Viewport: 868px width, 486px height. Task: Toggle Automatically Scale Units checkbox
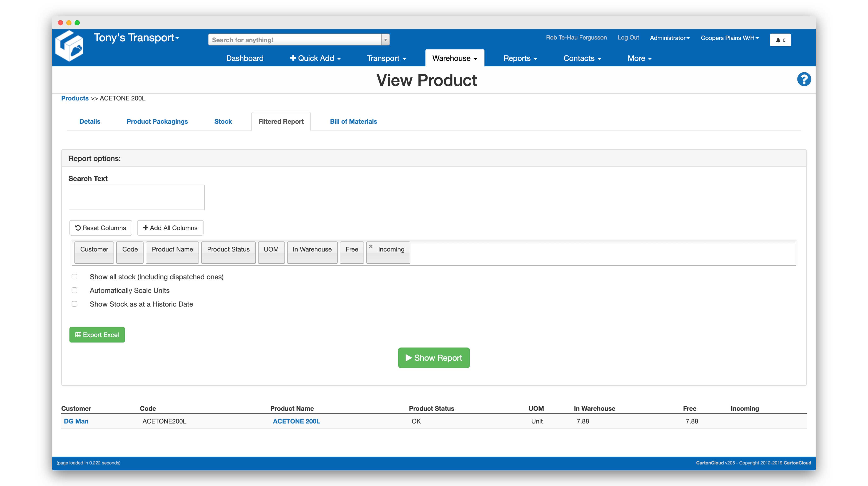pyautogui.click(x=74, y=290)
